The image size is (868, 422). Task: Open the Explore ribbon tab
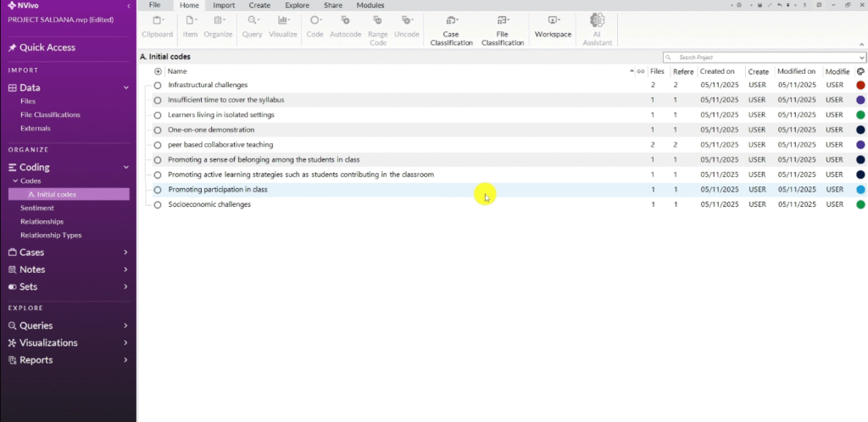[x=297, y=5]
